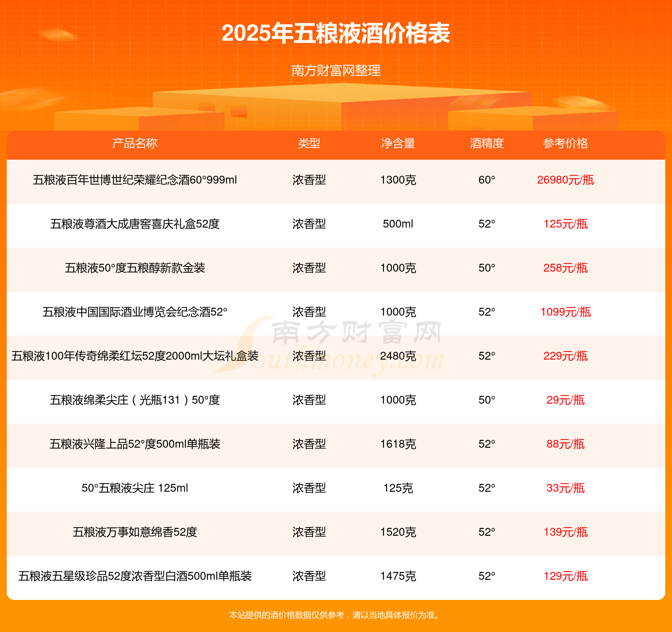672x632 pixels.
Task: Click the price 229元/瓶
Action: (x=566, y=356)
